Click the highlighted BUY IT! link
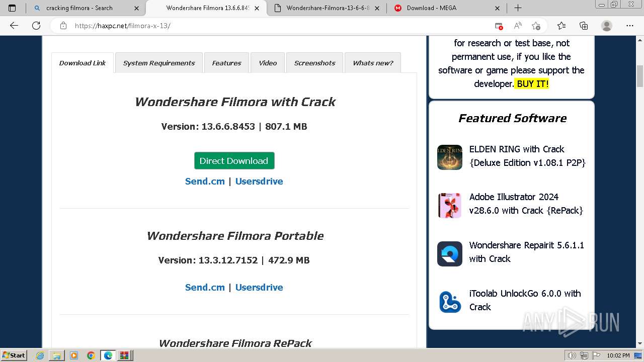644x362 pixels. [532, 84]
